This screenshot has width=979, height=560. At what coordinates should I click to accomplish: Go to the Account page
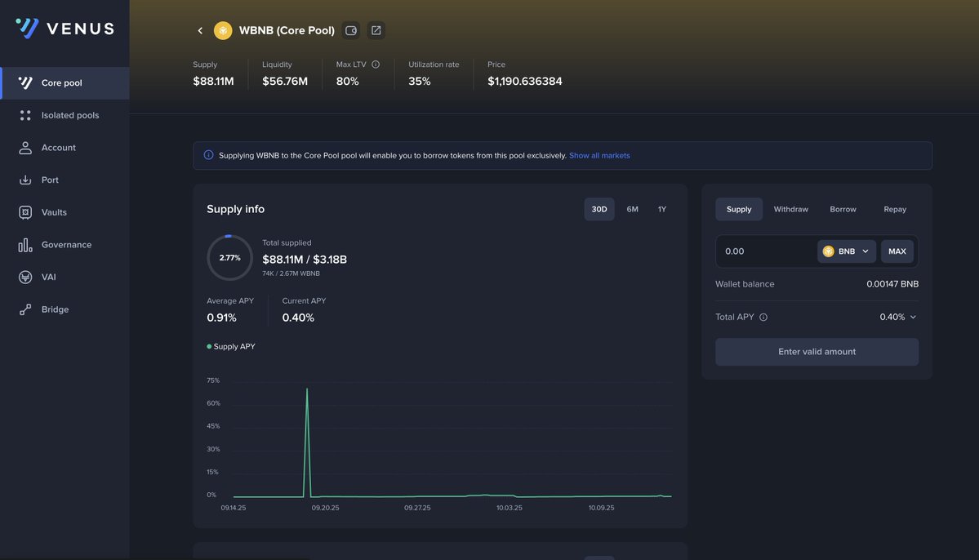pos(65,148)
